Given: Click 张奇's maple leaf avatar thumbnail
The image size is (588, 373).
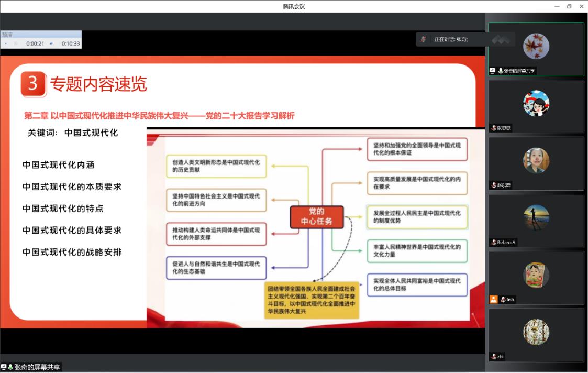Looking at the screenshot, I should click(536, 46).
